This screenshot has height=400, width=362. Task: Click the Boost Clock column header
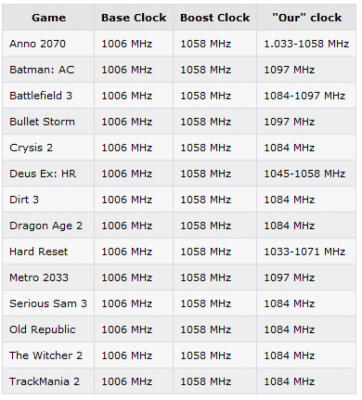point(215,18)
